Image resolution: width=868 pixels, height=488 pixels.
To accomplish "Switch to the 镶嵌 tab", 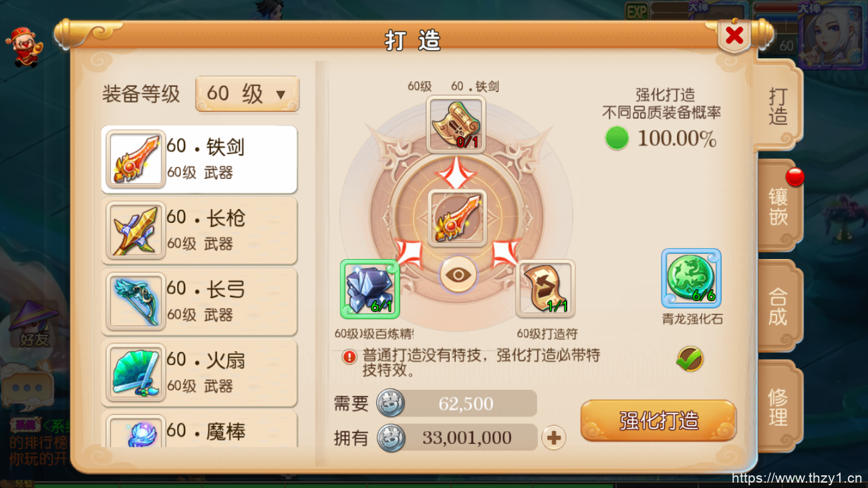I will point(778,206).
